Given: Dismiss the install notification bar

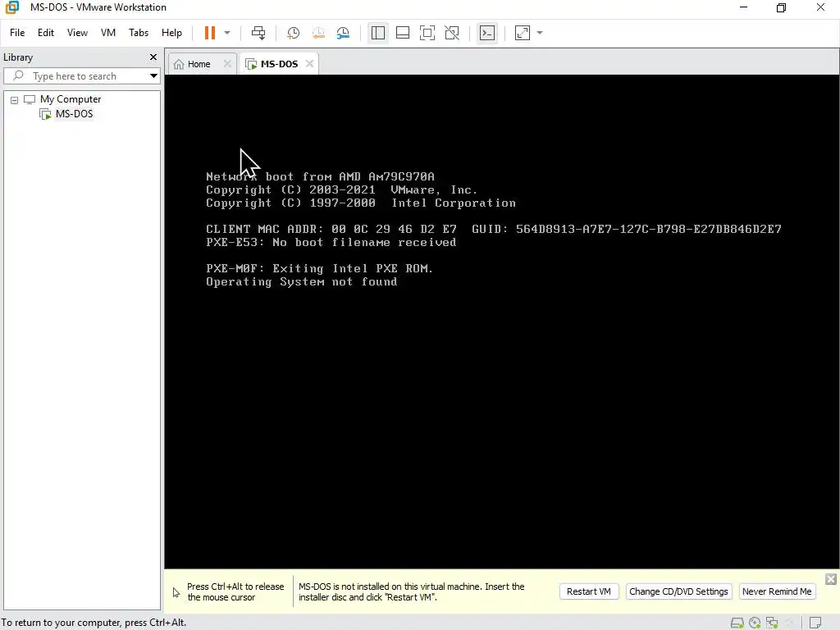Looking at the screenshot, I should [x=830, y=579].
